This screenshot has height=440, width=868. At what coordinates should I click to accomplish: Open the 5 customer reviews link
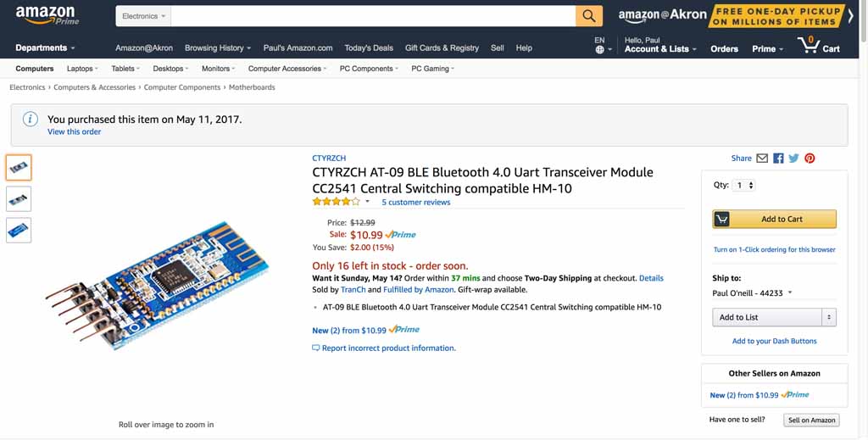coord(415,203)
